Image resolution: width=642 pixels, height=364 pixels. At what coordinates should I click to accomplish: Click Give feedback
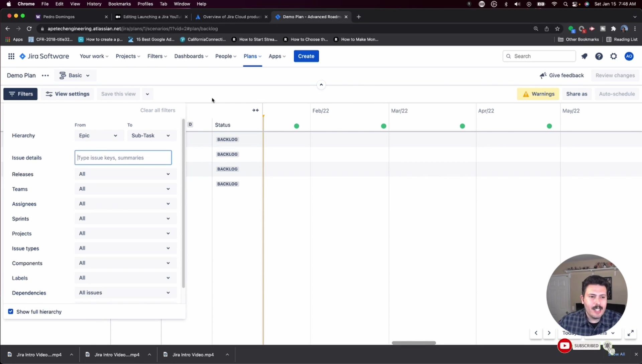click(x=562, y=75)
